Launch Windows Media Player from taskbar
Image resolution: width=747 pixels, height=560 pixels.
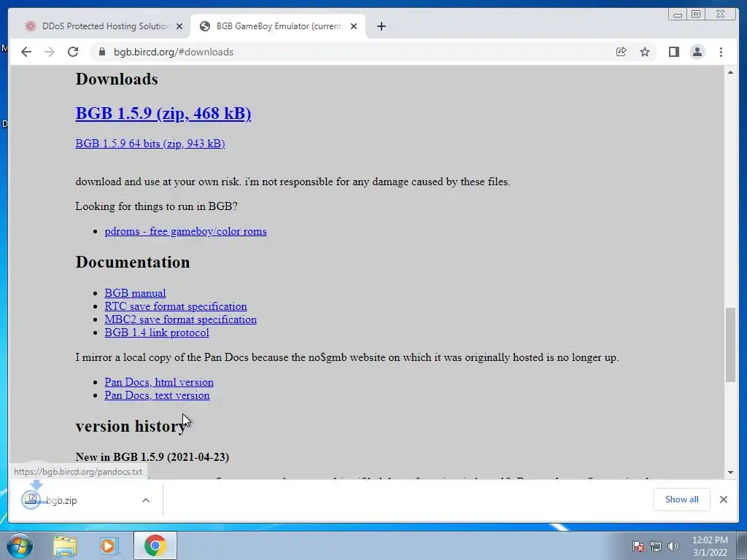pyautogui.click(x=109, y=545)
